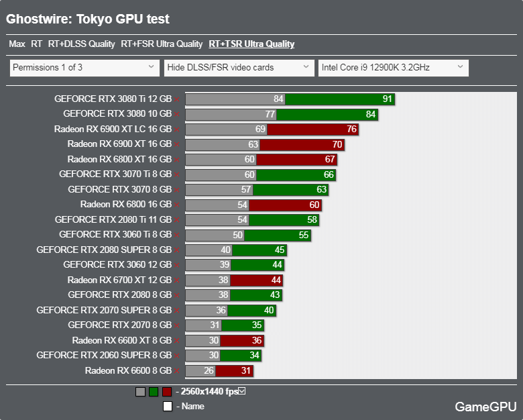Remove GEFORCE RTX 3060 12 GB with red X
Image resolution: width=523 pixels, height=420 pixels.
pos(177,265)
